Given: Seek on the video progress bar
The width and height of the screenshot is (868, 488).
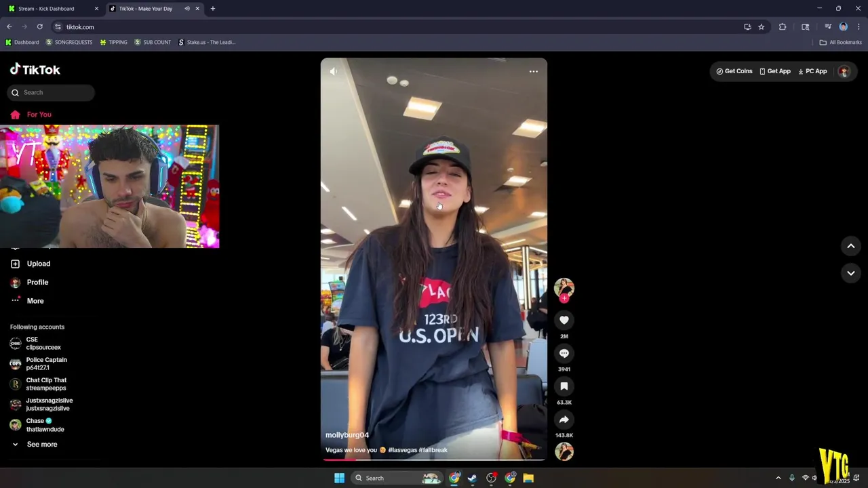Looking at the screenshot, I should pyautogui.click(x=434, y=460).
